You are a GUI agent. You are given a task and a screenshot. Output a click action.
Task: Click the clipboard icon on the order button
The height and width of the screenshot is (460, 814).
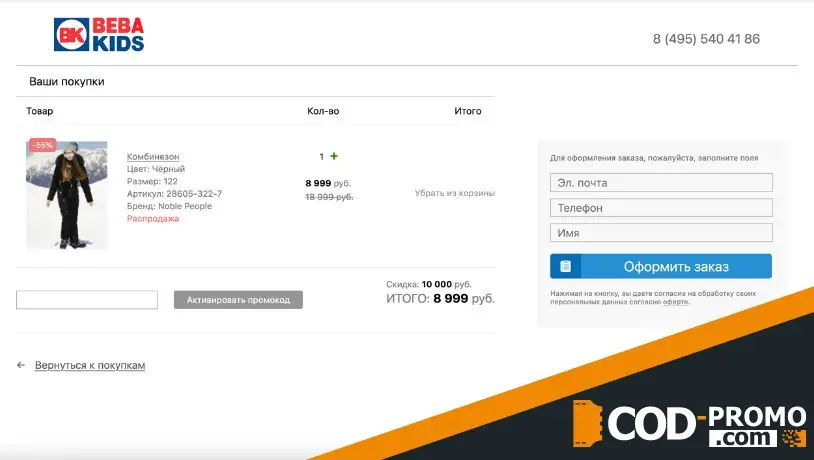pyautogui.click(x=565, y=267)
